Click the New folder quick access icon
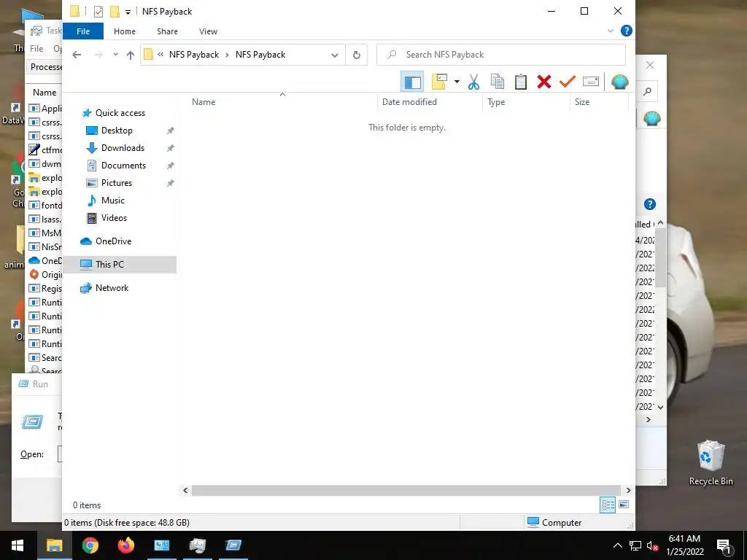The width and height of the screenshot is (747, 560). pos(115,11)
